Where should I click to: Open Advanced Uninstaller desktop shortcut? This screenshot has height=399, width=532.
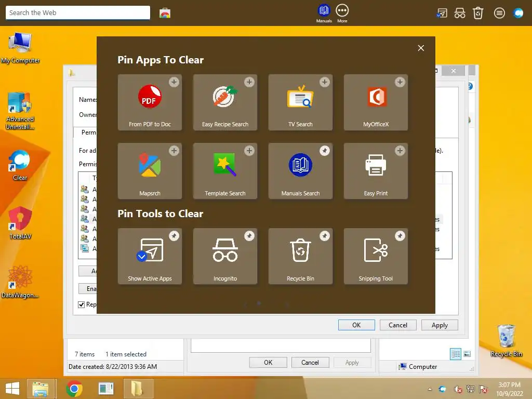(x=20, y=111)
